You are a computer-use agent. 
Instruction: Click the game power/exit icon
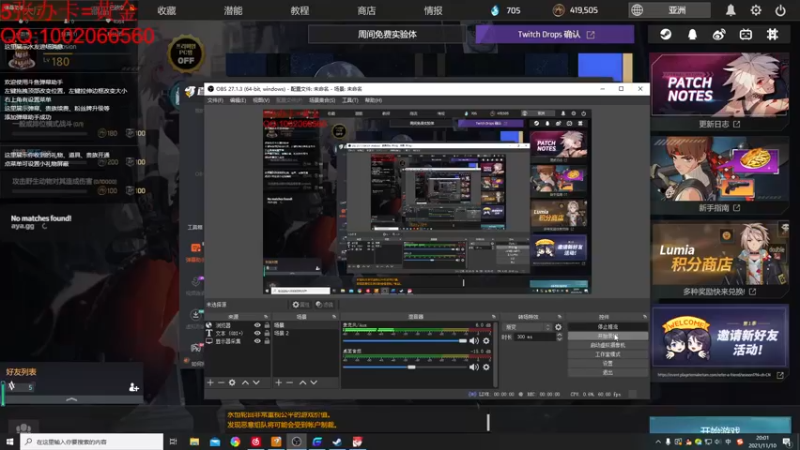[x=780, y=10]
